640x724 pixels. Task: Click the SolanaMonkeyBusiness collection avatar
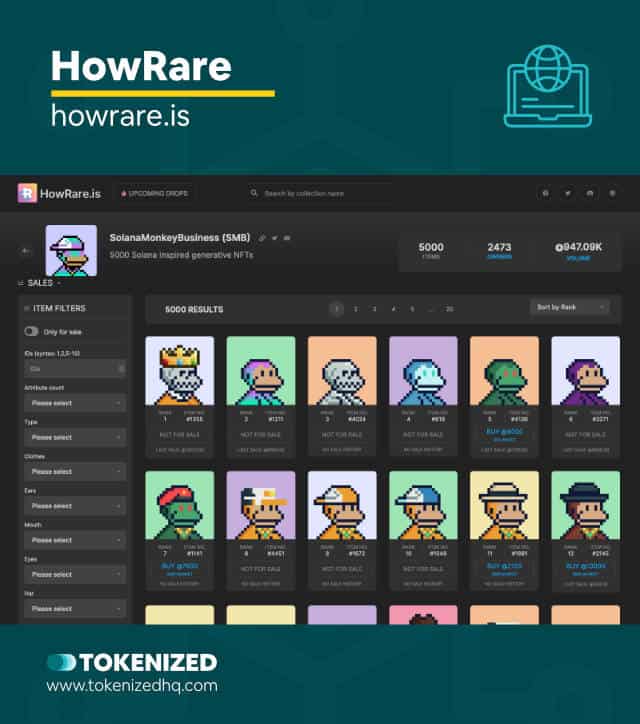[71, 251]
